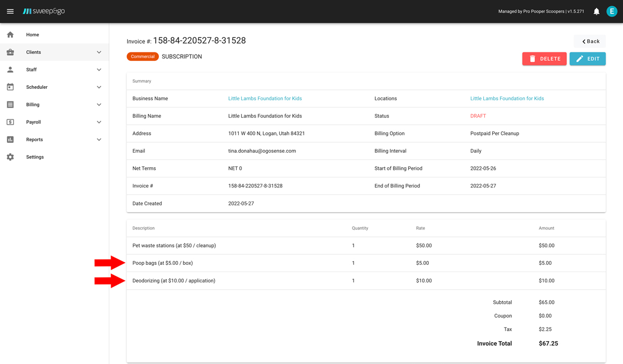Open the Little Lambs Foundation business name link
The image size is (623, 364).
[x=265, y=98]
